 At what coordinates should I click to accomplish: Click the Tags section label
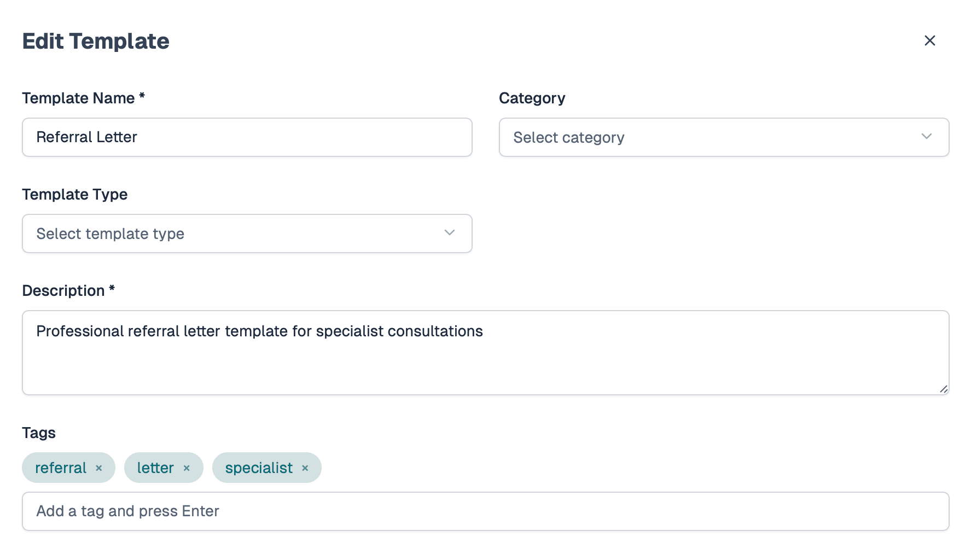tap(38, 433)
